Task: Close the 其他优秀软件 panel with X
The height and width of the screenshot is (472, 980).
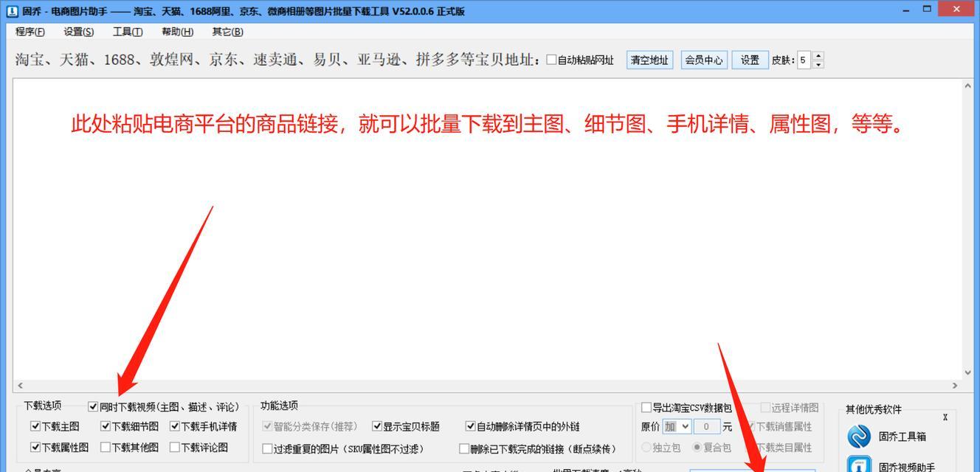Action: coord(945,417)
